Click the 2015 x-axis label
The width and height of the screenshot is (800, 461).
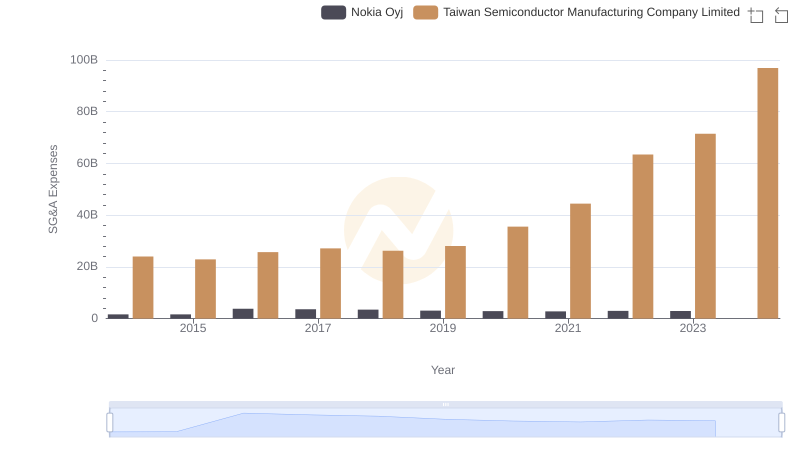tap(193, 328)
